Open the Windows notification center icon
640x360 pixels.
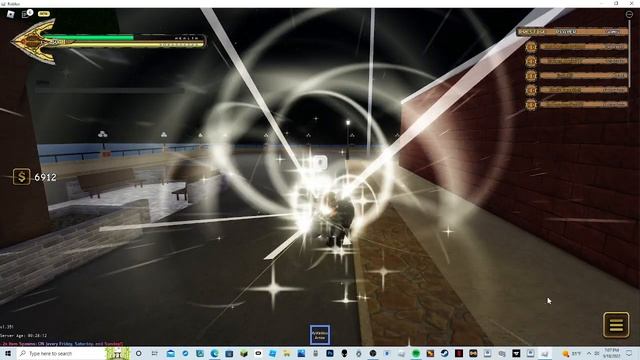[x=629, y=353]
